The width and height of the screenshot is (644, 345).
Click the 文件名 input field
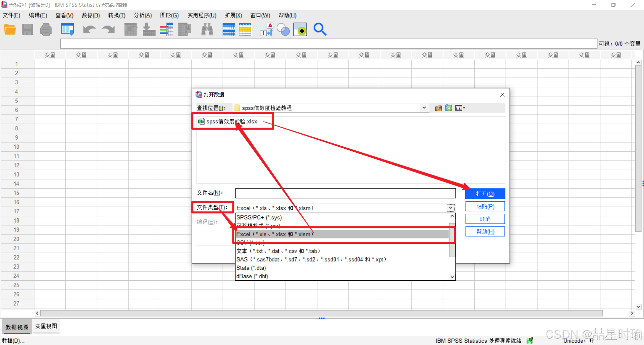click(x=345, y=193)
